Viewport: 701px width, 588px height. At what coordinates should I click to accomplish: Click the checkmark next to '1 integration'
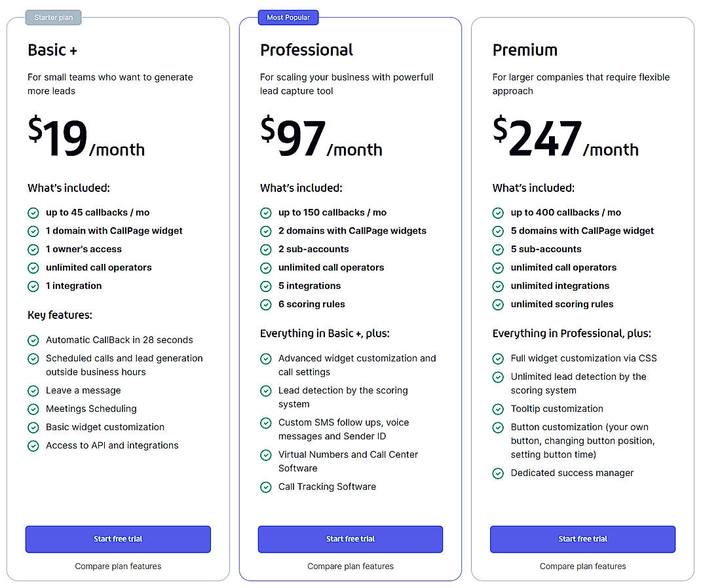33,286
